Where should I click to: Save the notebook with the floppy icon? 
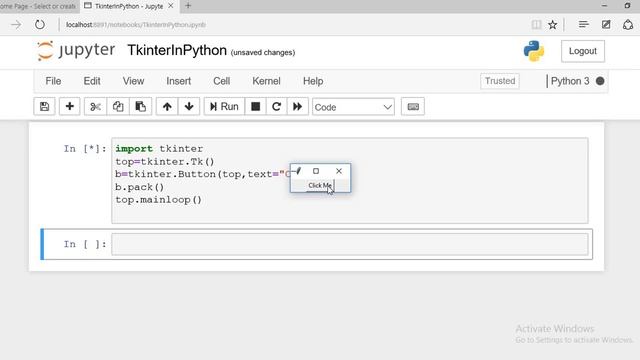[x=44, y=107]
